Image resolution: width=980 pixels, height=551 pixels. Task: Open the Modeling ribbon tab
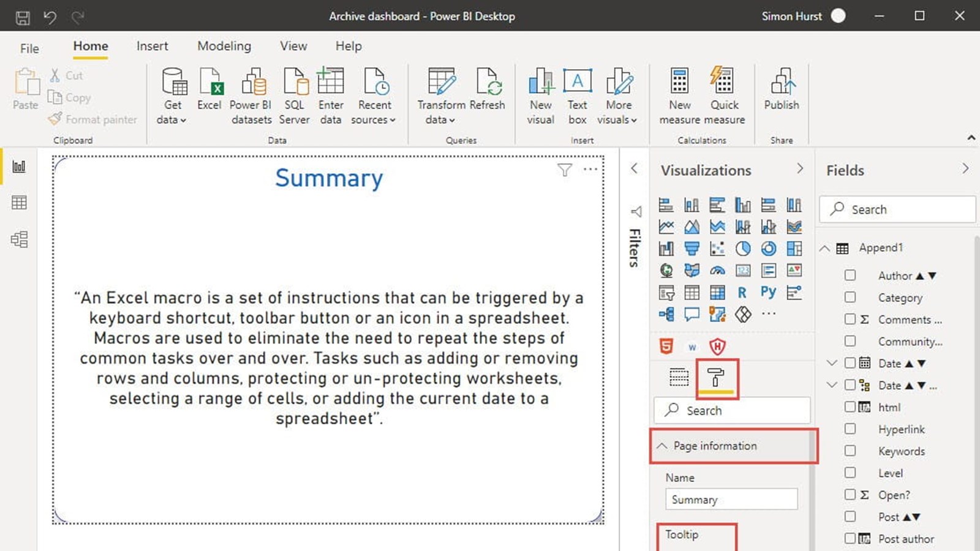click(x=224, y=47)
